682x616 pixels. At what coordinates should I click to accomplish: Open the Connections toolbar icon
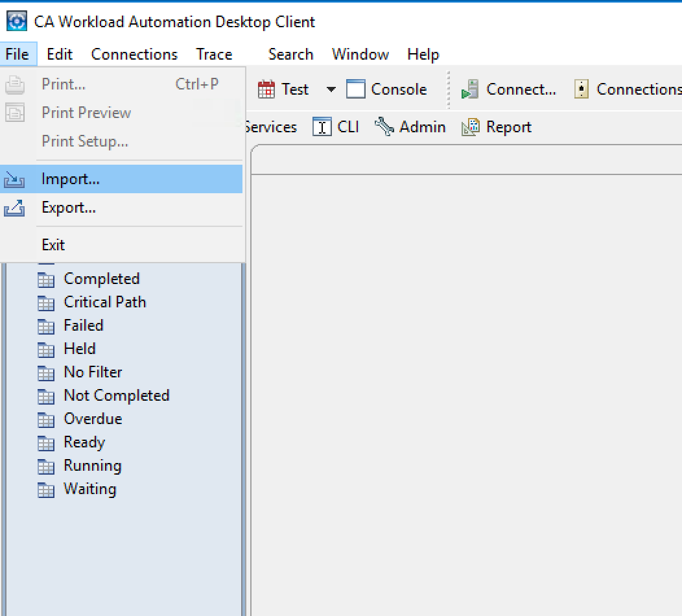[x=582, y=89]
